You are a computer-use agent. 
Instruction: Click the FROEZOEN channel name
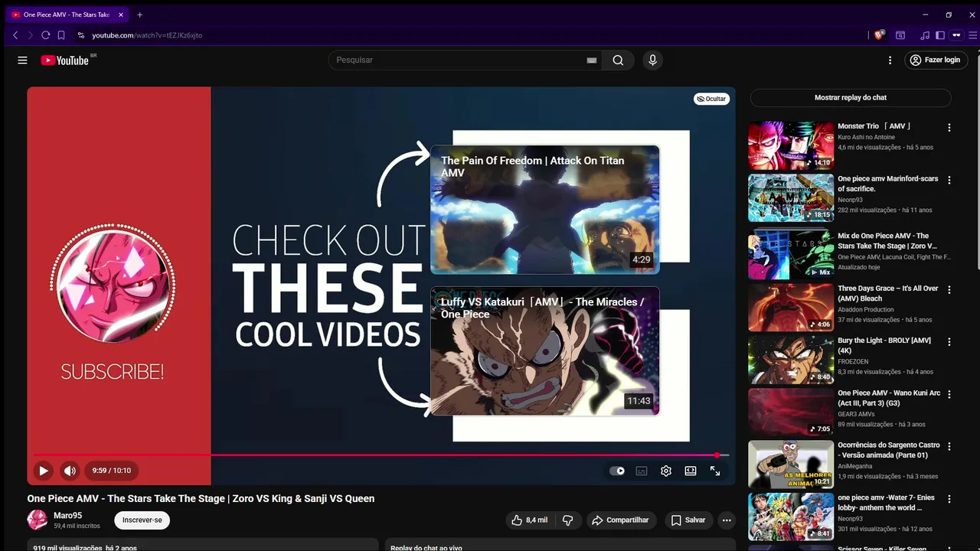tap(853, 361)
